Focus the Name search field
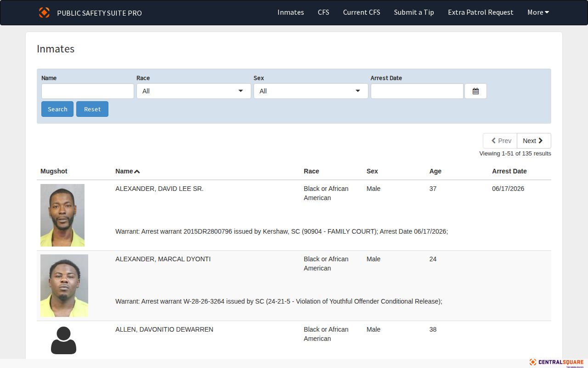The width and height of the screenshot is (588, 368). 88,91
